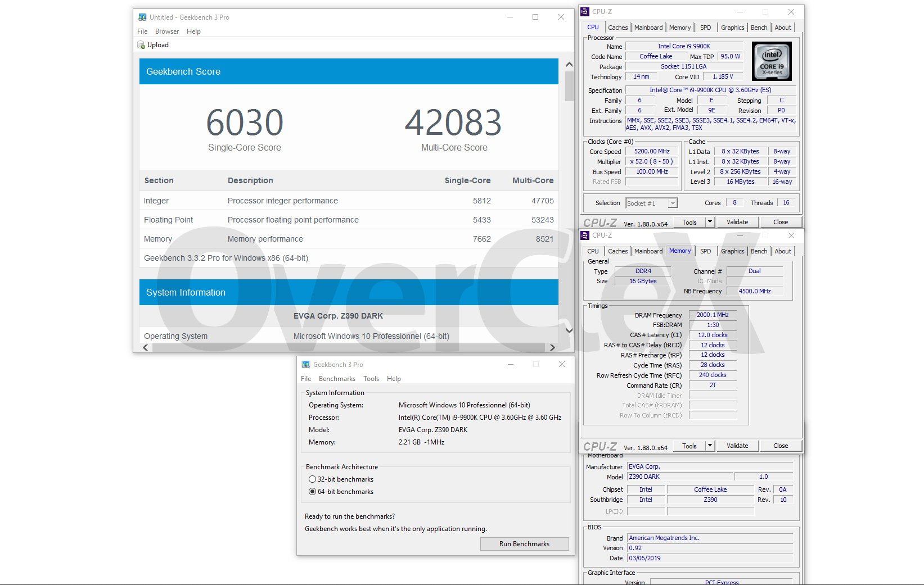Image resolution: width=924 pixels, height=585 pixels.
Task: Select the 32-bit benchmarks radio option
Action: (x=312, y=479)
